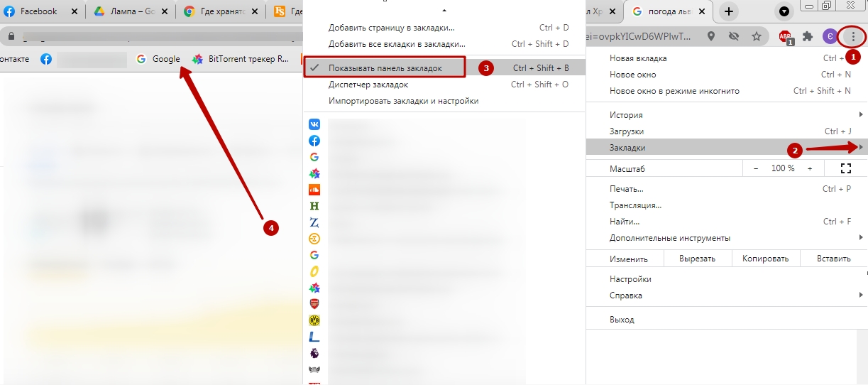
Task: Open the VK bookmark in the bookmarks list
Action: tap(314, 124)
